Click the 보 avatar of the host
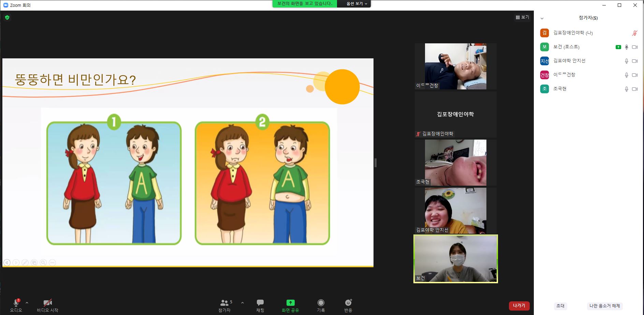Image resolution: width=644 pixels, height=315 pixels. coord(544,47)
